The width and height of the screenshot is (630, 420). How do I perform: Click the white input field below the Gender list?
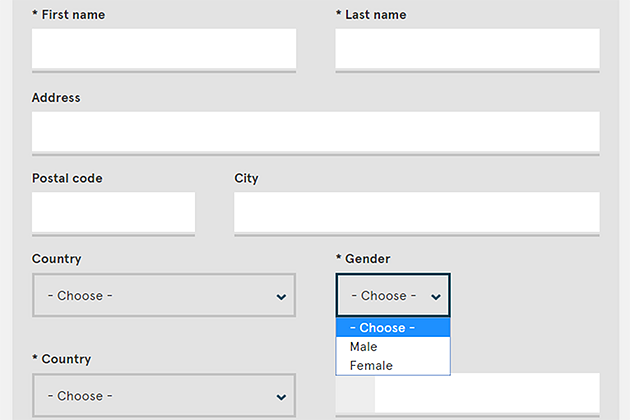click(x=487, y=393)
